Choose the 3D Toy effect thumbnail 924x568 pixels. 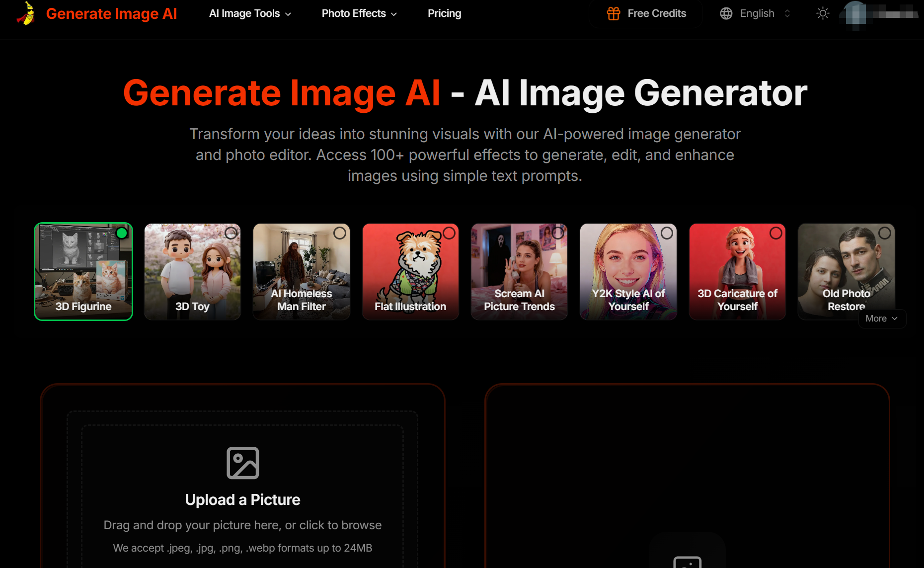click(193, 272)
